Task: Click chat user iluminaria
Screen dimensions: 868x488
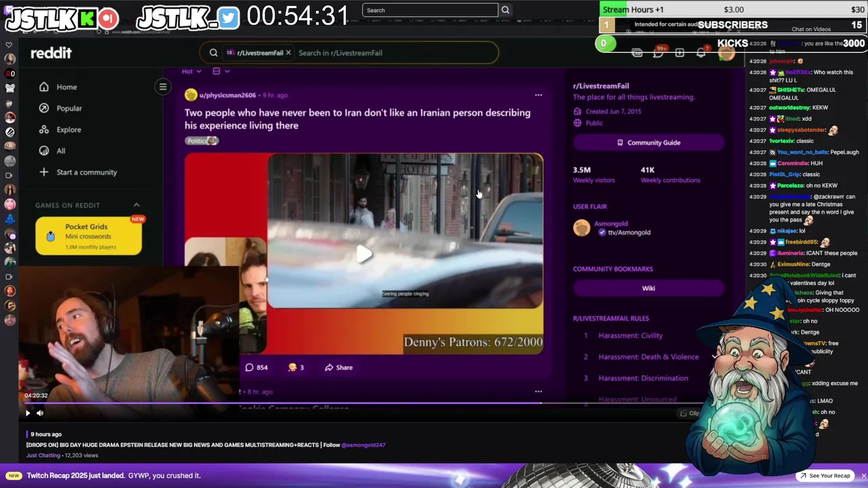Action: click(791, 253)
